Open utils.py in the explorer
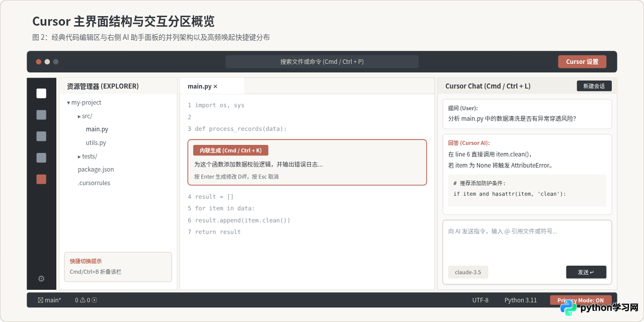Screen dimensions: 644x322 click(x=96, y=143)
